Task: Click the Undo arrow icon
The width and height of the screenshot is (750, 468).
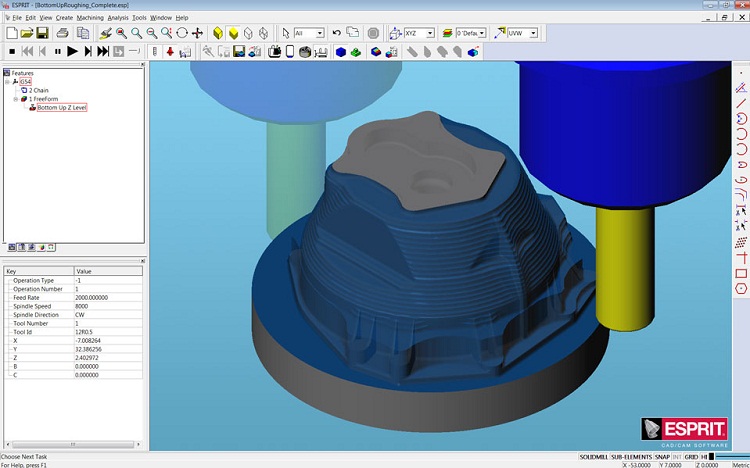Action: [336, 33]
